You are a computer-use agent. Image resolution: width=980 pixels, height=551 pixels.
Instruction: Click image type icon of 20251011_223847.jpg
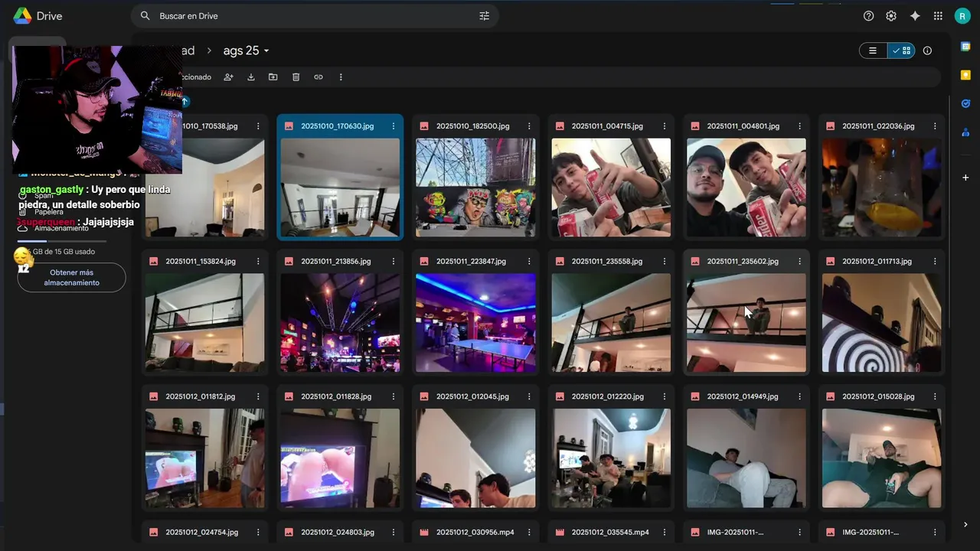[x=424, y=262]
